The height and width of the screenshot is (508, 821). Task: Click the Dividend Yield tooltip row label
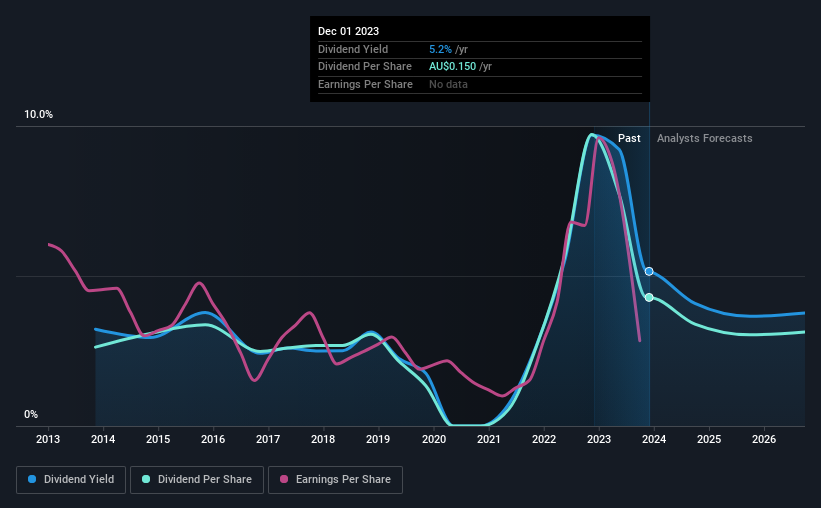point(353,49)
